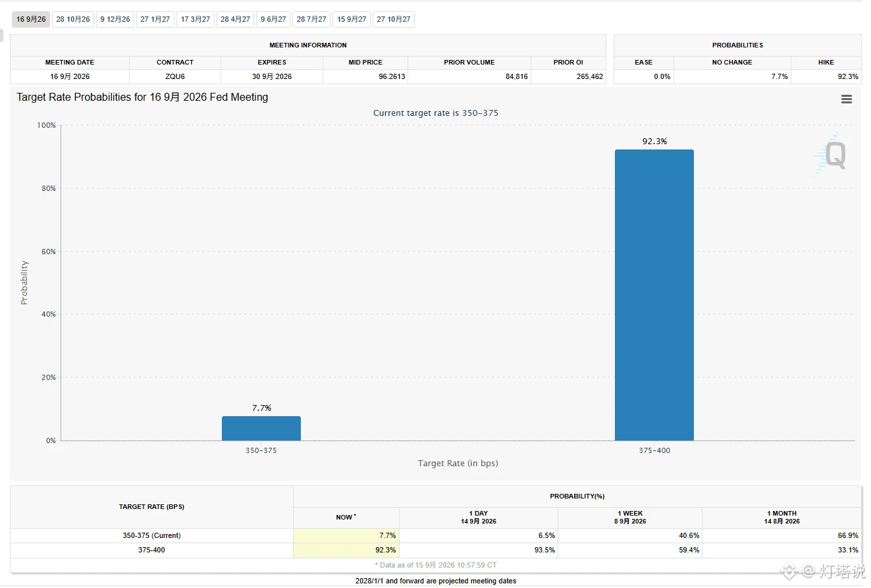Click the TARGET RATE (BPS) column header

(x=151, y=507)
